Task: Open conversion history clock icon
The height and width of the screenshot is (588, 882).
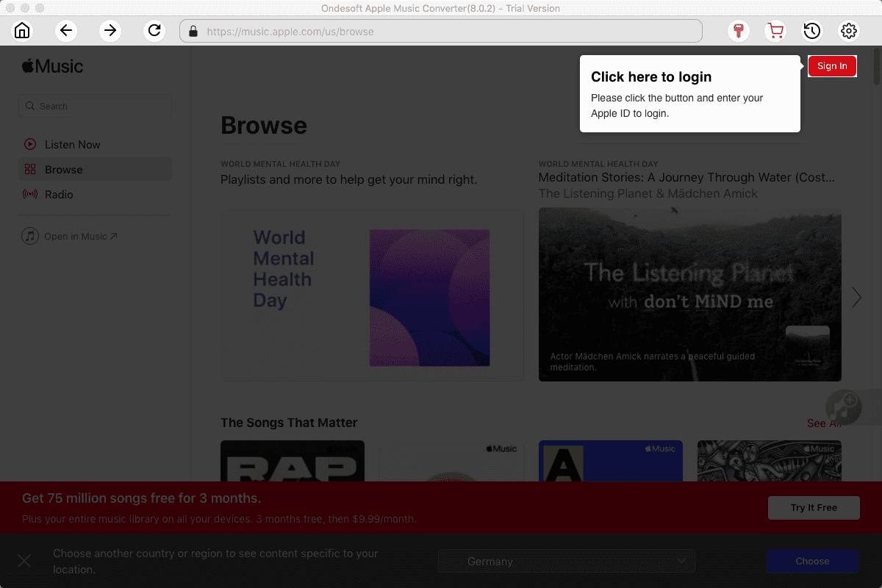Action: (x=812, y=31)
